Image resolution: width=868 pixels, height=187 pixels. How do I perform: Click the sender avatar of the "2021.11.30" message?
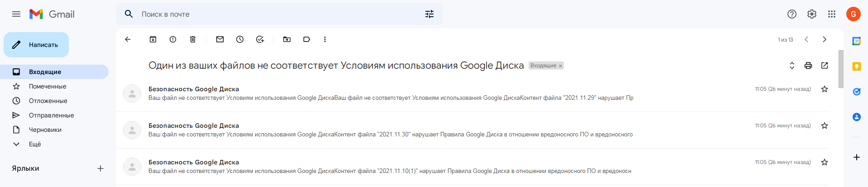(132, 130)
